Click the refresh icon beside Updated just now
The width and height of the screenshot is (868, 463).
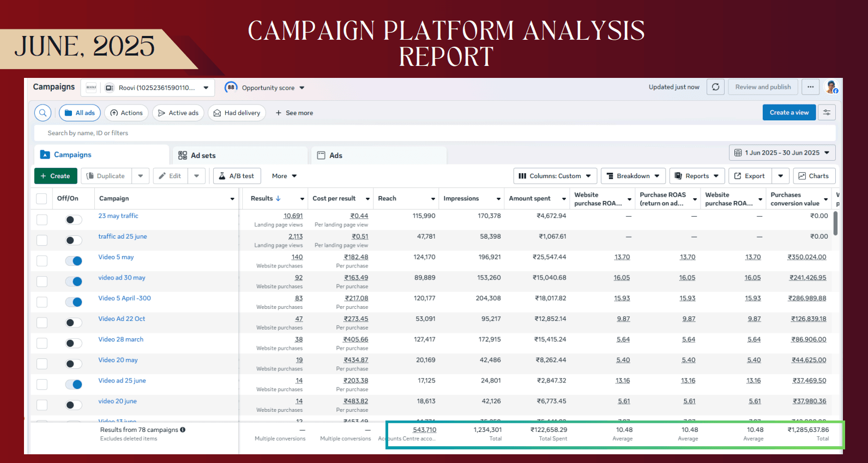pos(715,87)
